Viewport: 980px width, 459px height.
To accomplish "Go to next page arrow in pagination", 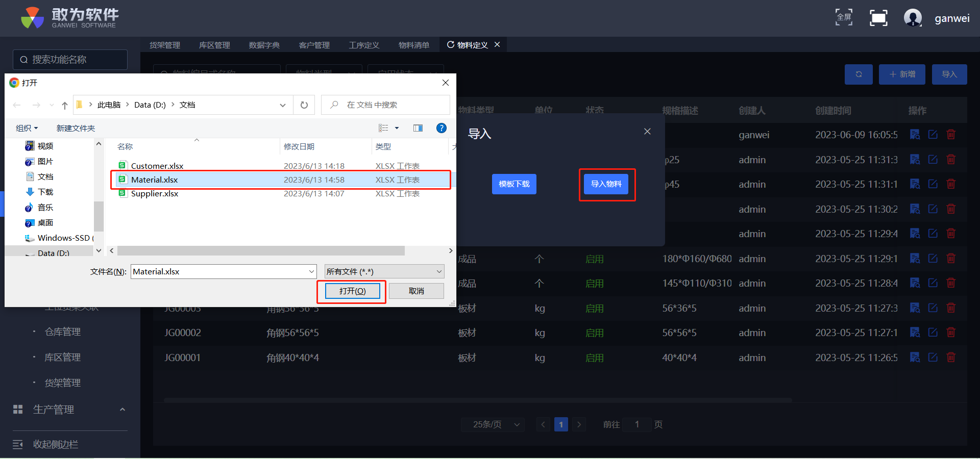I will pyautogui.click(x=579, y=424).
